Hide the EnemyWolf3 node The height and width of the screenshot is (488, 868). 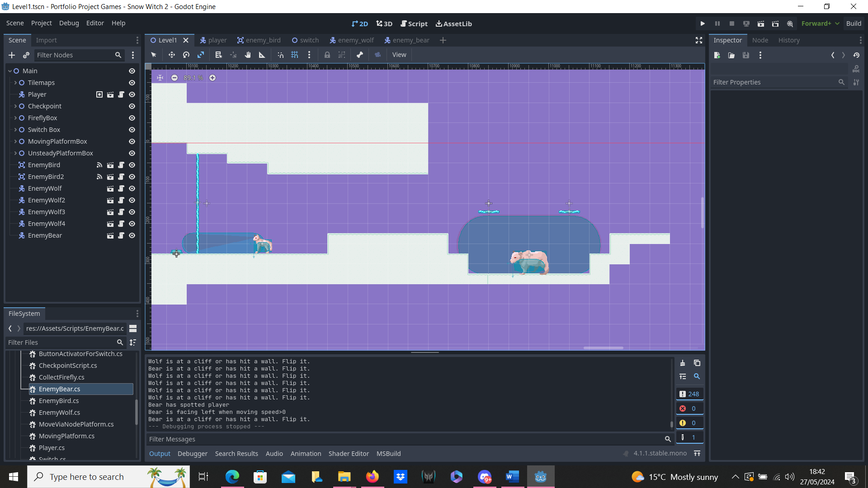pyautogui.click(x=132, y=212)
